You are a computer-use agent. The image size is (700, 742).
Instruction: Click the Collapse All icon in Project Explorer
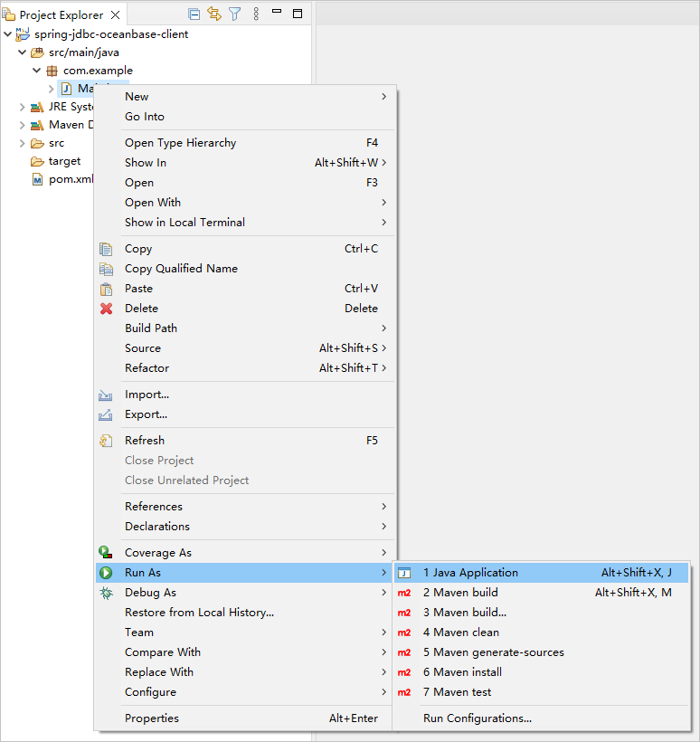click(194, 14)
